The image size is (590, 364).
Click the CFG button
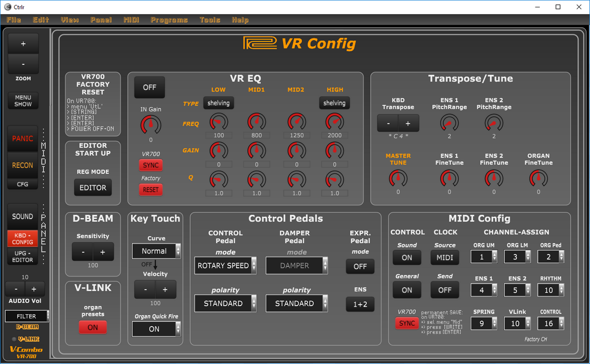[23, 185]
